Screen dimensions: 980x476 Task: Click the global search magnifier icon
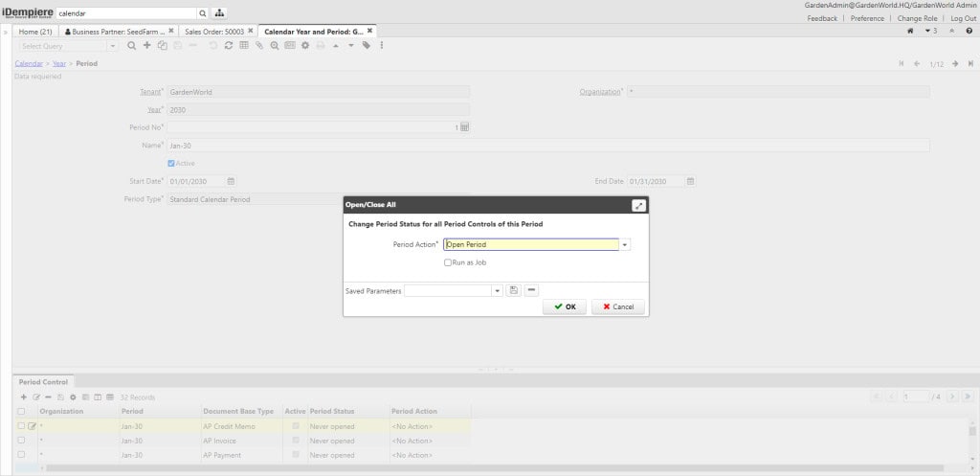pos(203,13)
